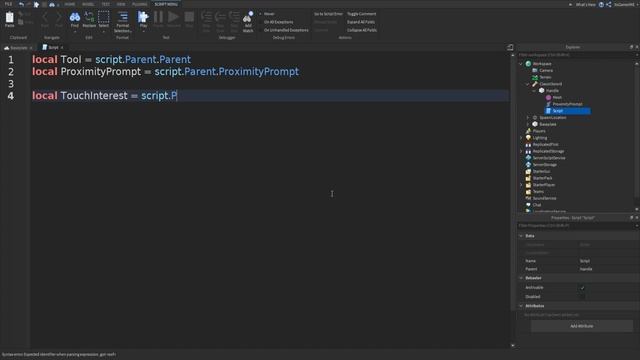Image resolution: width=640 pixels, height=360 pixels.
Task: Select the Mesh item under Handle
Action: point(557,98)
